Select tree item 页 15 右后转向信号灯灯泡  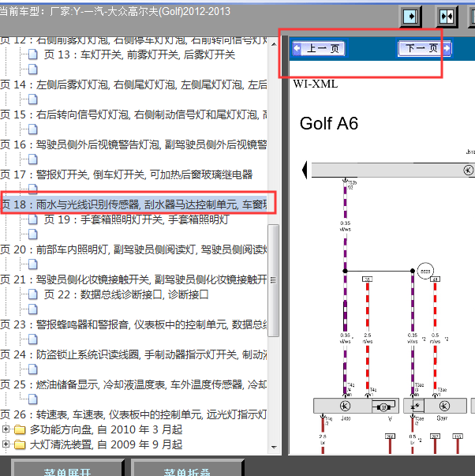click(133, 114)
